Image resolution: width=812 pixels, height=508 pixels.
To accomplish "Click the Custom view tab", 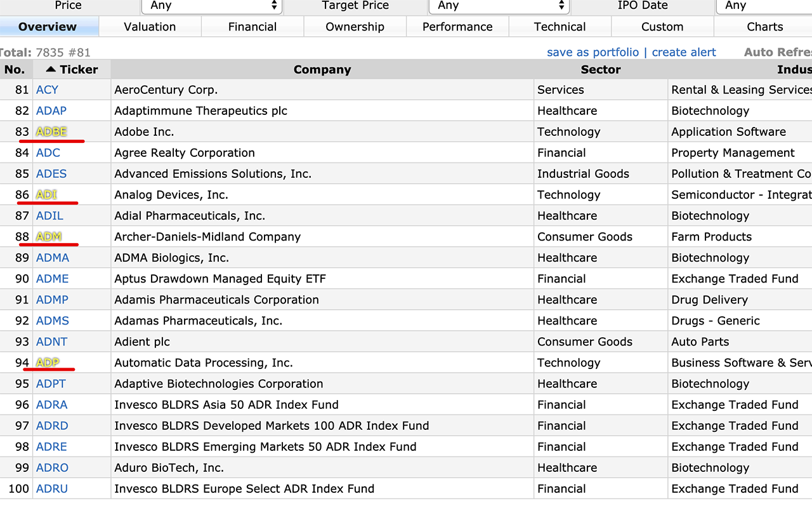I will (x=662, y=27).
